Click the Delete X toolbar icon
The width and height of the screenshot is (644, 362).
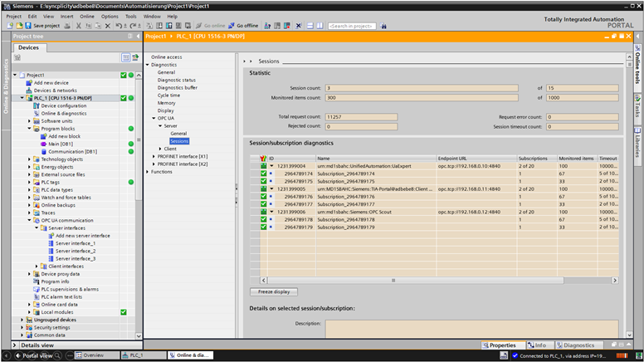click(108, 26)
